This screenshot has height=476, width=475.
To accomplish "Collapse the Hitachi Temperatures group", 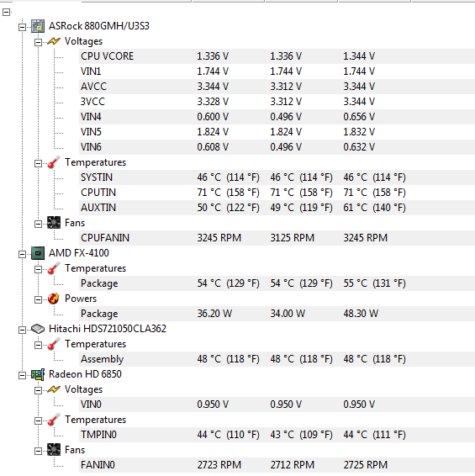I will (x=38, y=345).
